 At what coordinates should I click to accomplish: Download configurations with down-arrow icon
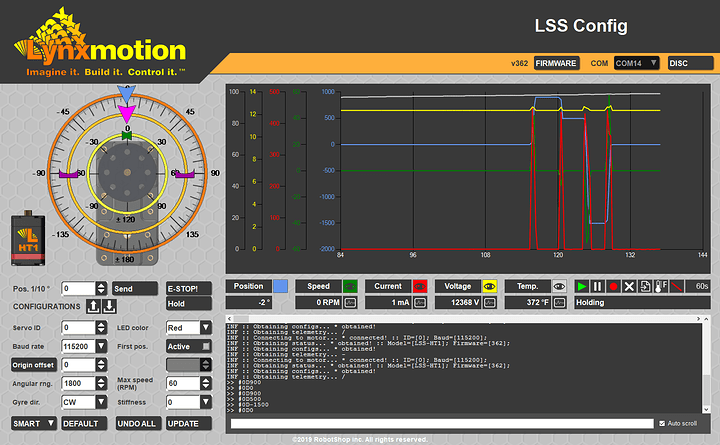point(109,306)
